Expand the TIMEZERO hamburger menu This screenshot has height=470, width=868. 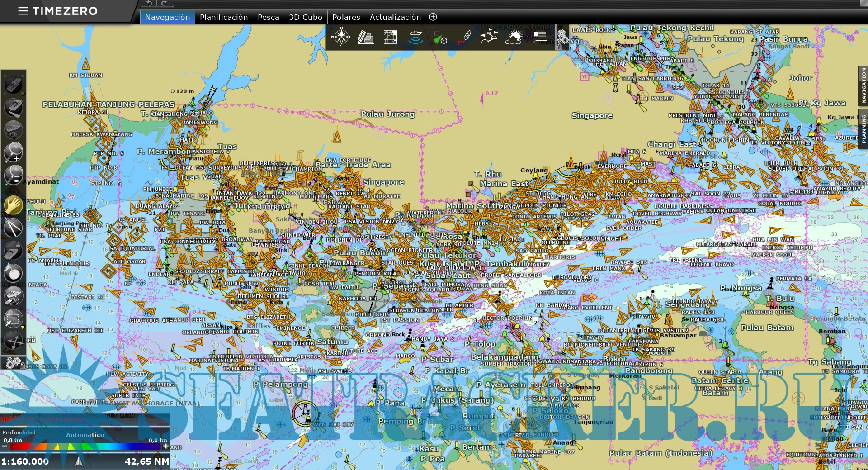pyautogui.click(x=23, y=11)
